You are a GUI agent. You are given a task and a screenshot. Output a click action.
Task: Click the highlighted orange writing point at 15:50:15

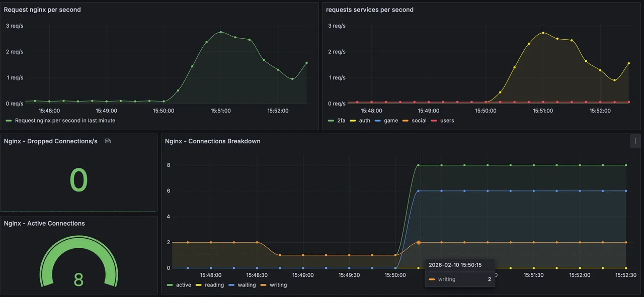pos(419,242)
